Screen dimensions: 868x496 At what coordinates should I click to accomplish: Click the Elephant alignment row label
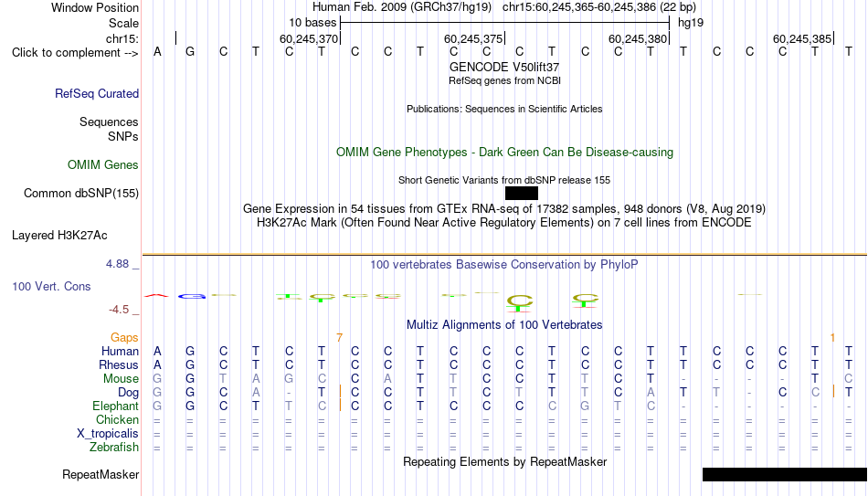pos(116,406)
